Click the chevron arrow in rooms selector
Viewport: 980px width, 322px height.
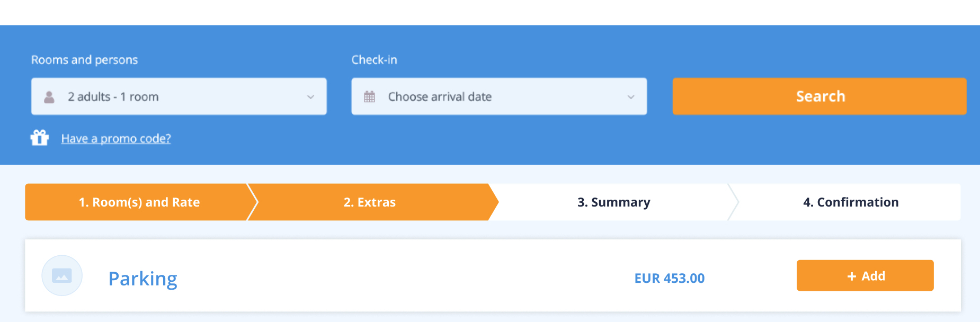click(310, 97)
